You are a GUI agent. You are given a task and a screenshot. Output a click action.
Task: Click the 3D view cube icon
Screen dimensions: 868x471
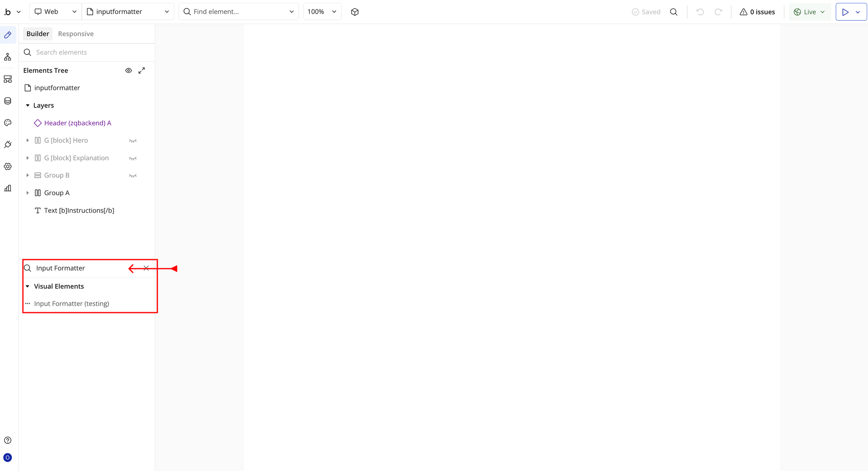[x=355, y=12]
